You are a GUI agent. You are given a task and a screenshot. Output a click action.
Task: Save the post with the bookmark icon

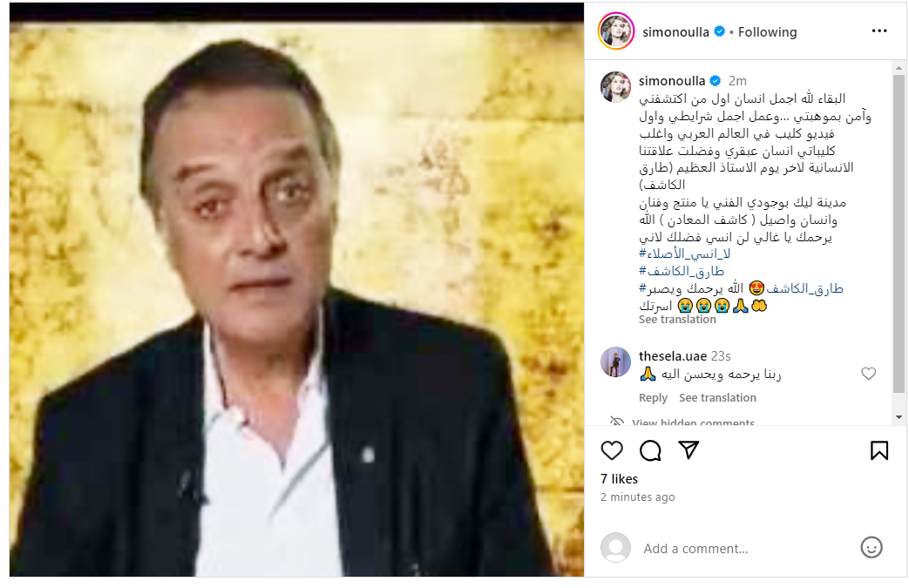click(x=878, y=450)
